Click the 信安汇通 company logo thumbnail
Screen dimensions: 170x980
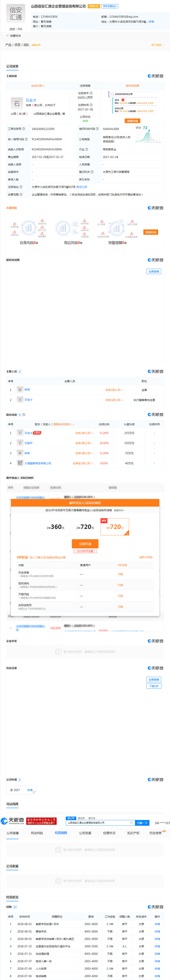pos(16,14)
